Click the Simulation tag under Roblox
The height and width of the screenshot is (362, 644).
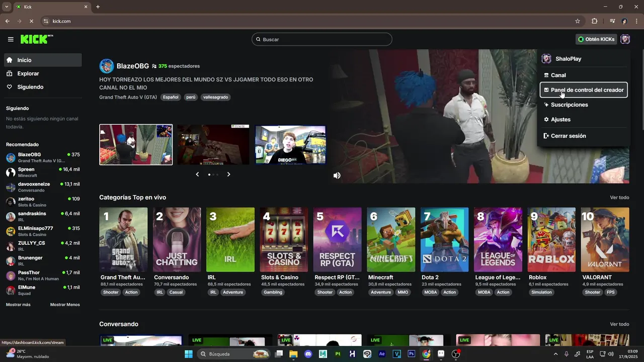click(542, 292)
